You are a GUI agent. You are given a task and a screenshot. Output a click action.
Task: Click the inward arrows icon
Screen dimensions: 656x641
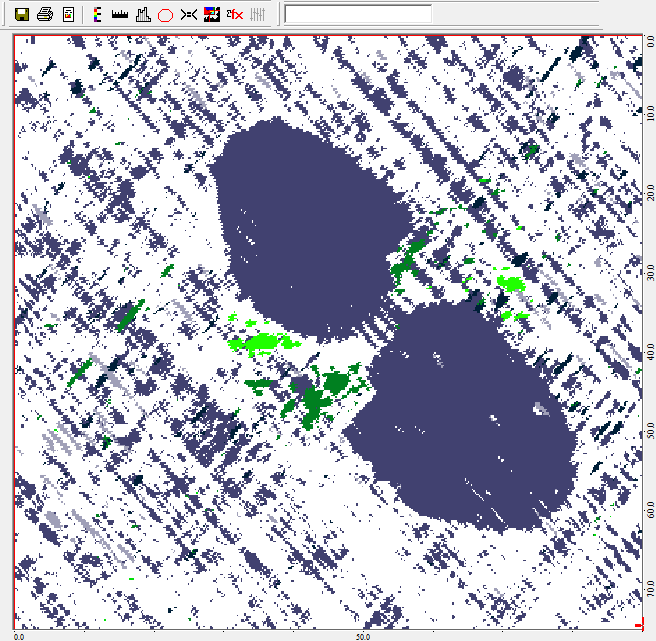point(188,14)
